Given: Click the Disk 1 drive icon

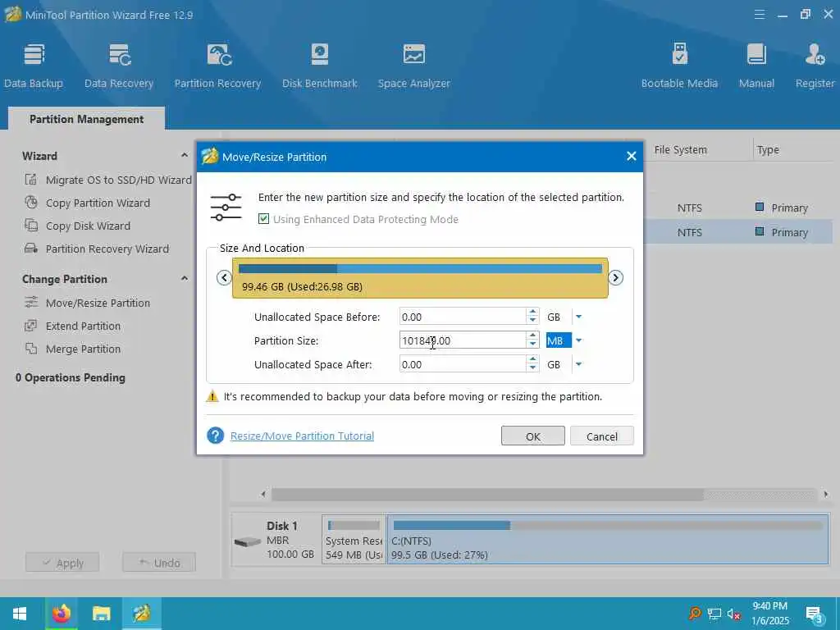Looking at the screenshot, I should click(247, 541).
